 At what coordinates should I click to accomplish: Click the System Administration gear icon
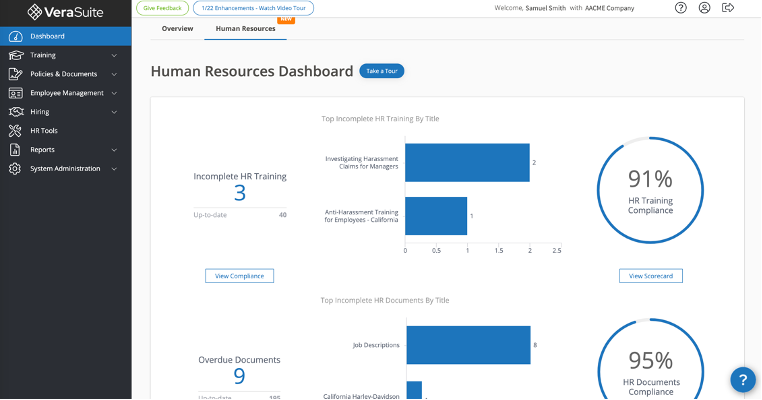[x=16, y=169]
